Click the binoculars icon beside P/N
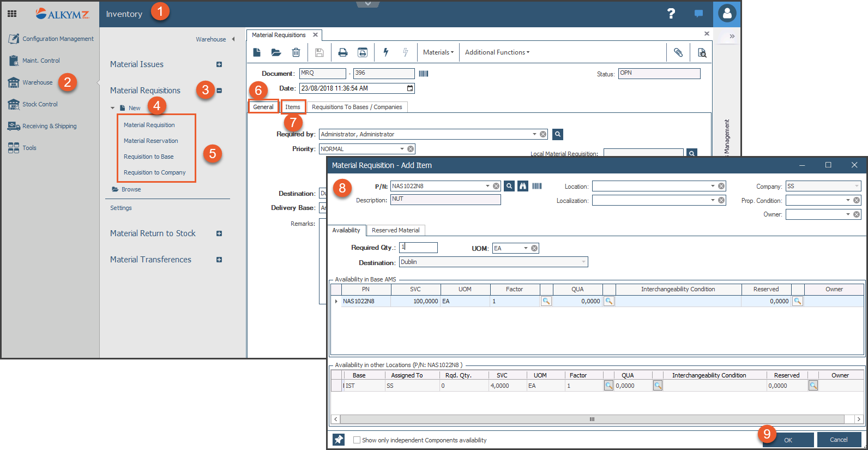868x450 pixels. pyautogui.click(x=523, y=186)
